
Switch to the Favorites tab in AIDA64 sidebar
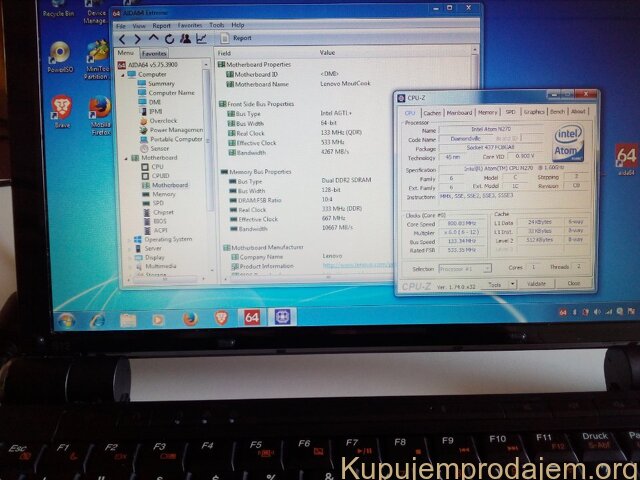[x=154, y=52]
